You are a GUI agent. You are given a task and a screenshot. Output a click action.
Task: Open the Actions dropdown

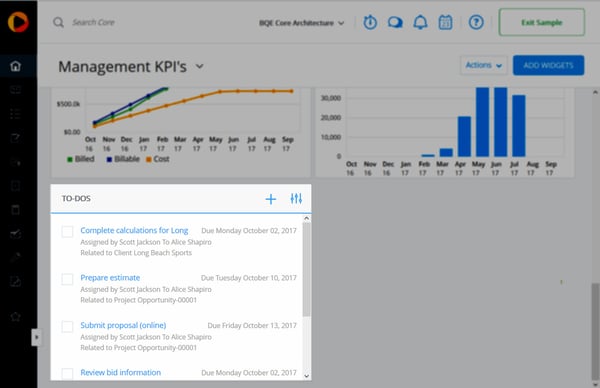484,65
